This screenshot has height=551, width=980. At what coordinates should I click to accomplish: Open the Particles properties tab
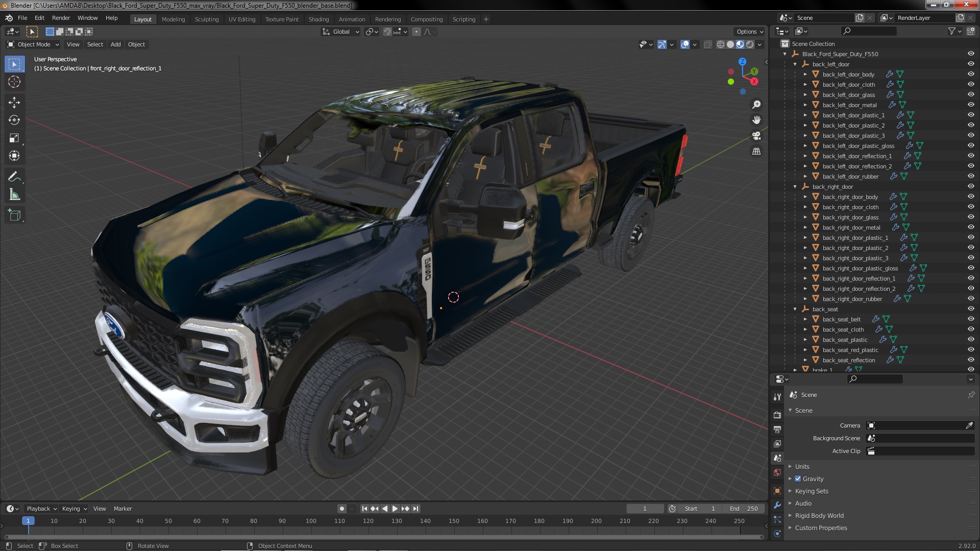tap(777, 519)
